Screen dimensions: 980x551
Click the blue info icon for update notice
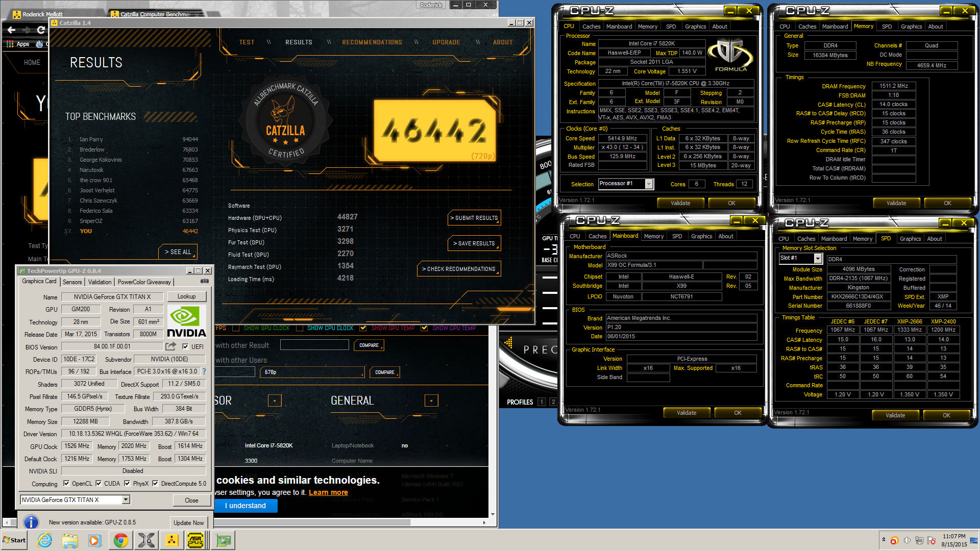31,522
